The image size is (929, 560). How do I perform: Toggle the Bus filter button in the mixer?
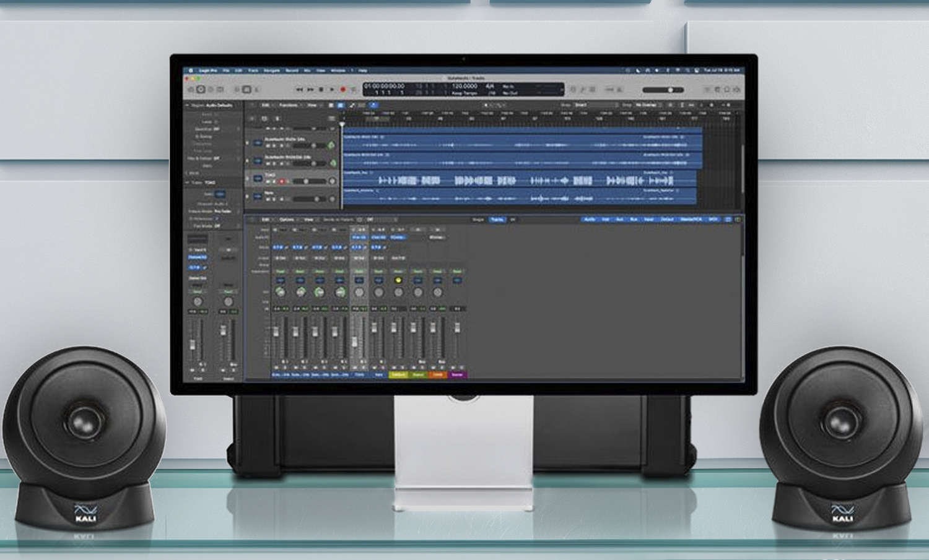click(x=634, y=220)
